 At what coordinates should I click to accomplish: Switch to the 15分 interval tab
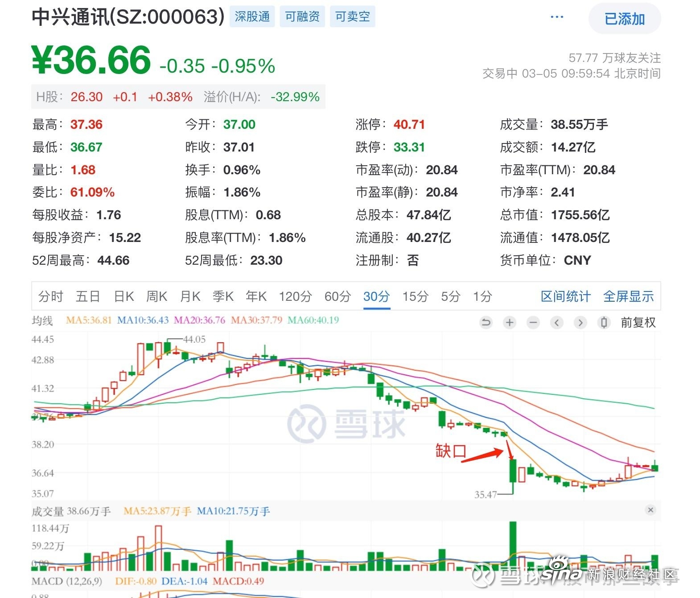pos(415,296)
